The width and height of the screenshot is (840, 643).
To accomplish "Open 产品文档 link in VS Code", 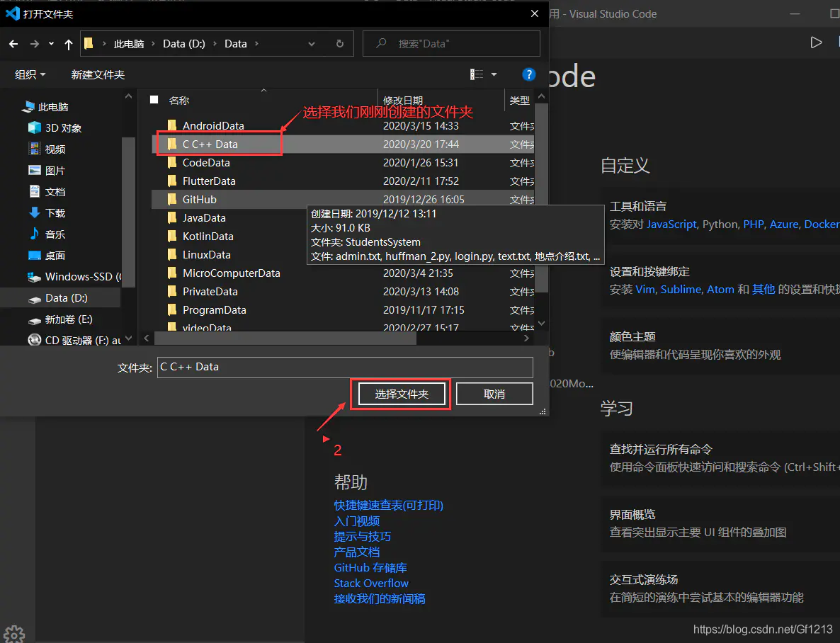I will pos(357,552).
